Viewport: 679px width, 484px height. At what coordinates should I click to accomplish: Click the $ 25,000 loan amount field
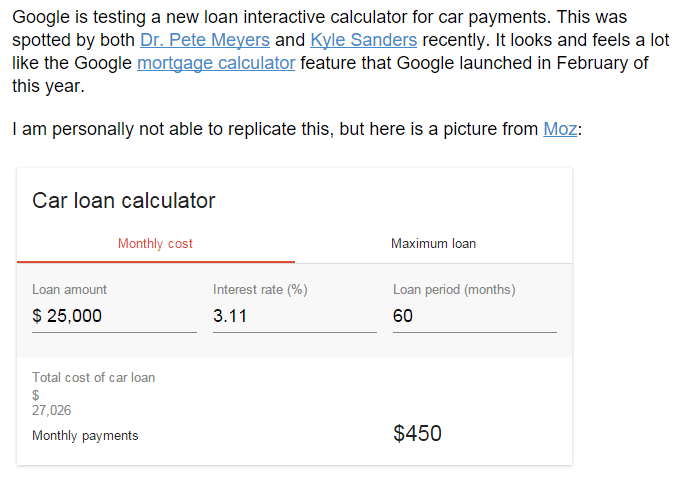point(114,316)
